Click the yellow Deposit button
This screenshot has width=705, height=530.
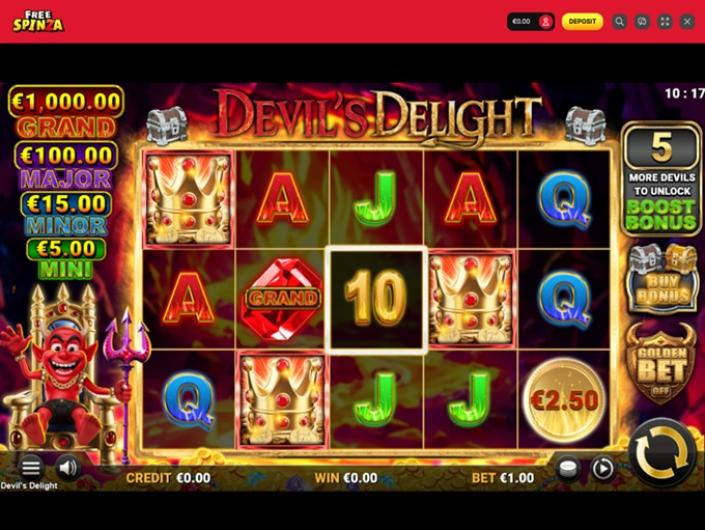point(582,21)
